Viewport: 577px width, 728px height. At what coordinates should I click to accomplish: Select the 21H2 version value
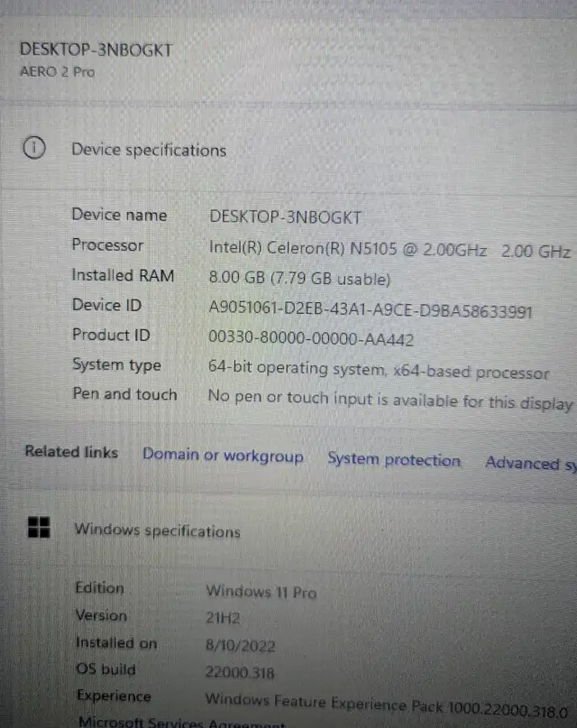(x=223, y=618)
